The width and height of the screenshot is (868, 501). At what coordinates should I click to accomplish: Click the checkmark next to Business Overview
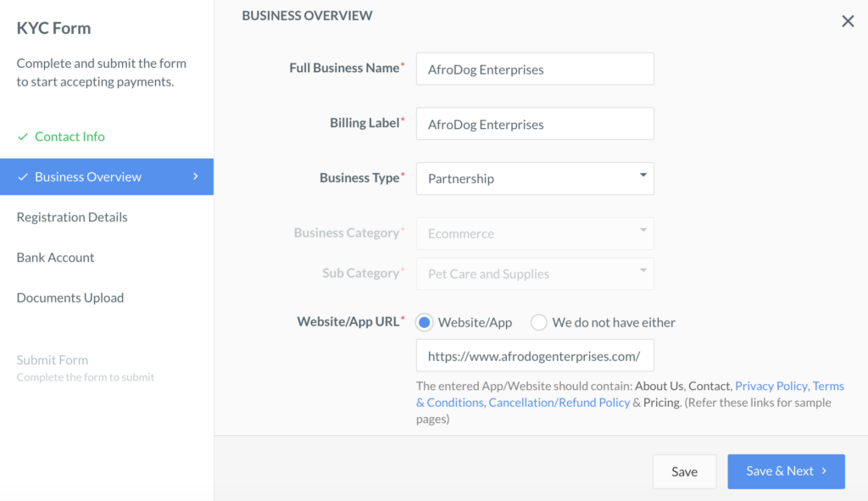25,176
